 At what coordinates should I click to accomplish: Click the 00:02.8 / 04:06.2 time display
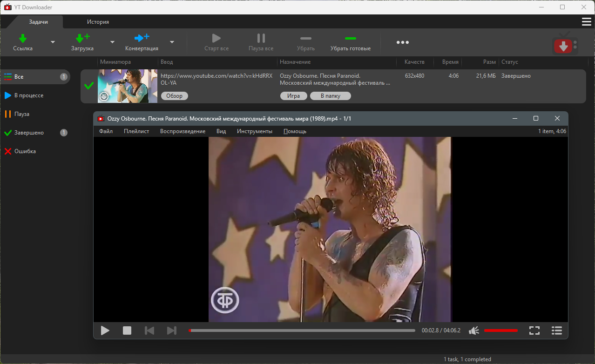(x=441, y=330)
